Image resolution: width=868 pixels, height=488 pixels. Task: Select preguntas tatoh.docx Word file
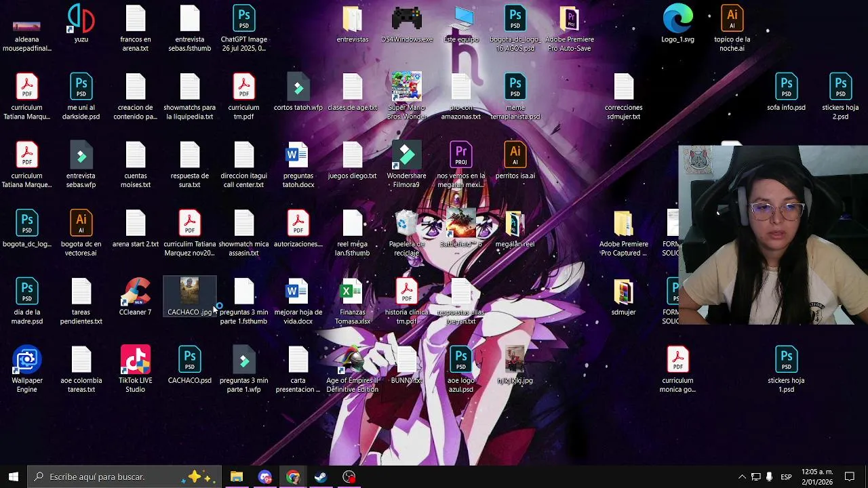[x=298, y=164]
